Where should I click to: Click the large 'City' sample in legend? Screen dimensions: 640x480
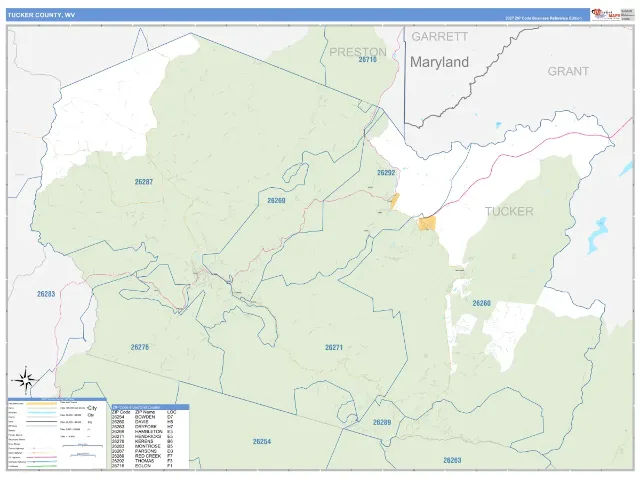[x=92, y=408]
